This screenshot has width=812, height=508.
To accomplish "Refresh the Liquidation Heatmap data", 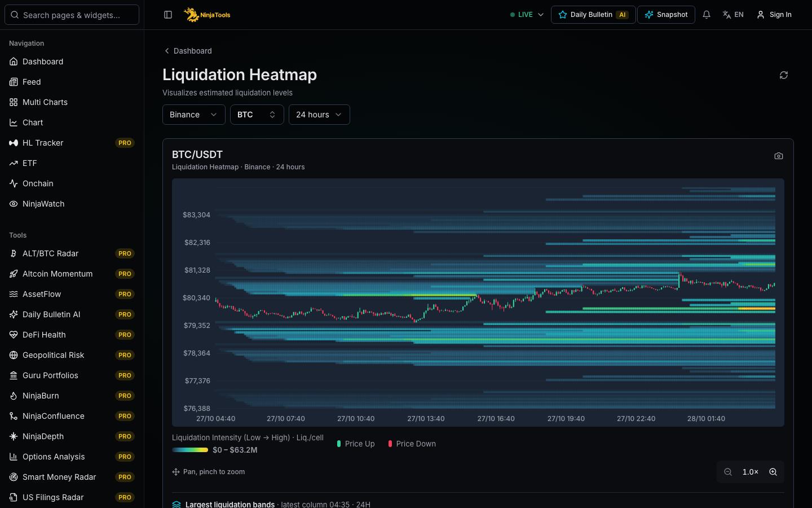I will tap(784, 75).
